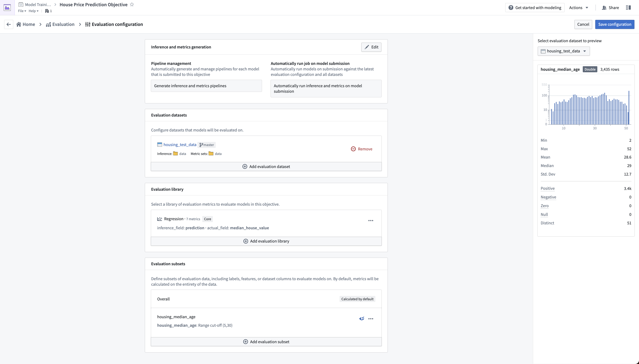Click the Share button
The image size is (639, 364).
coord(610,8)
